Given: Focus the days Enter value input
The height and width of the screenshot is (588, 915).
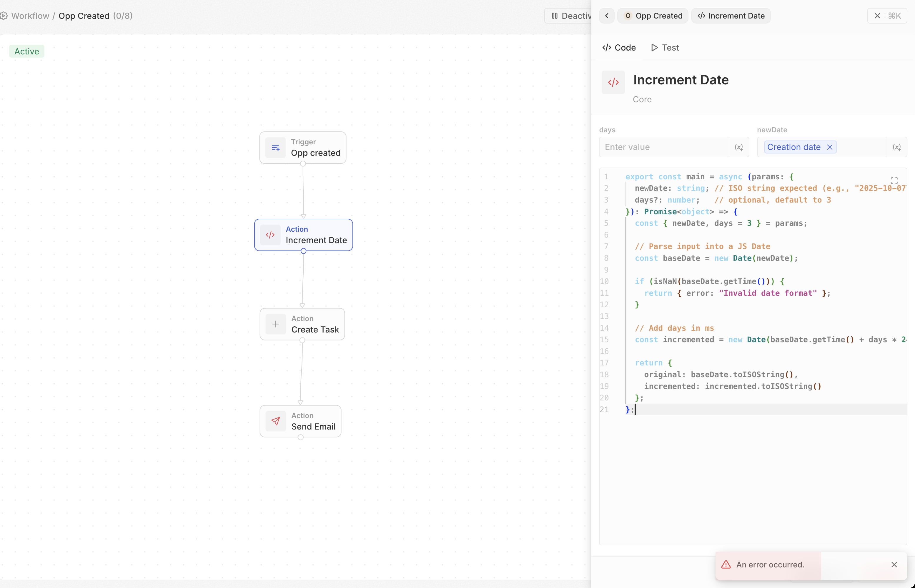Looking at the screenshot, I should click(664, 147).
